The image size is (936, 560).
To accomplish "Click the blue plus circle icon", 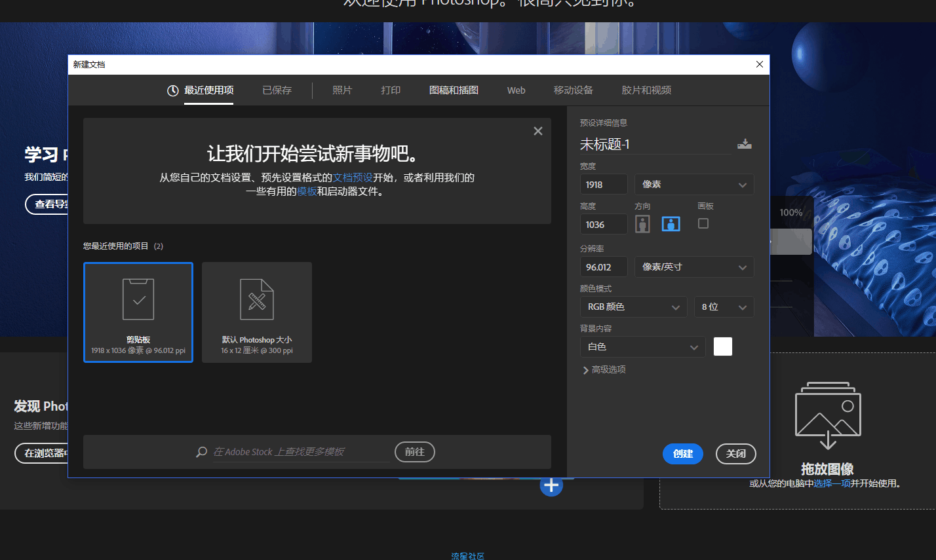I will click(551, 485).
